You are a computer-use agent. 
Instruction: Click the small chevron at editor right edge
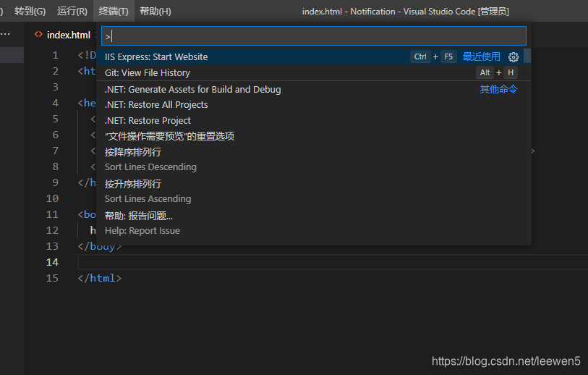point(533,151)
